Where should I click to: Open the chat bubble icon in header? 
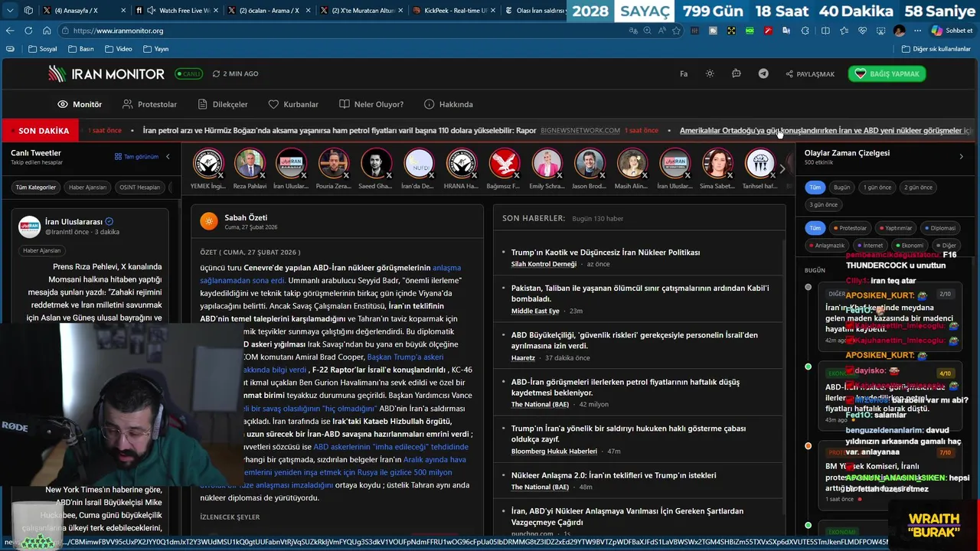(736, 73)
